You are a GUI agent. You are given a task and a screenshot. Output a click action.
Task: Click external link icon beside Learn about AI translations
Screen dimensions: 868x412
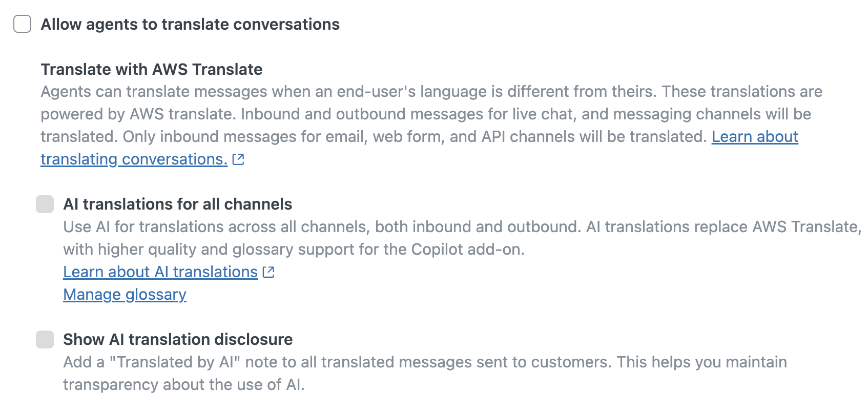(268, 272)
